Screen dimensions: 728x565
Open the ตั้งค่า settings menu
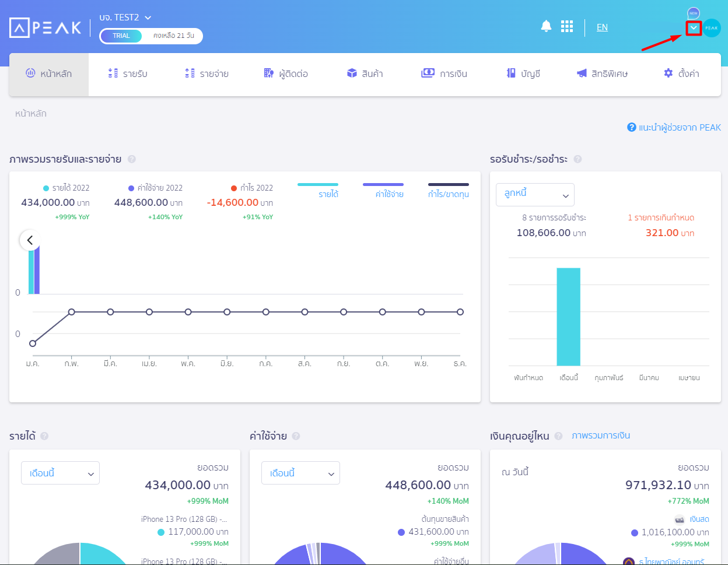click(681, 74)
